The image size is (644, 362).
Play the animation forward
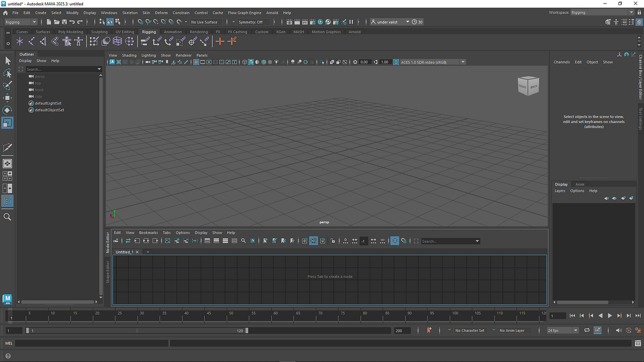pos(609,316)
